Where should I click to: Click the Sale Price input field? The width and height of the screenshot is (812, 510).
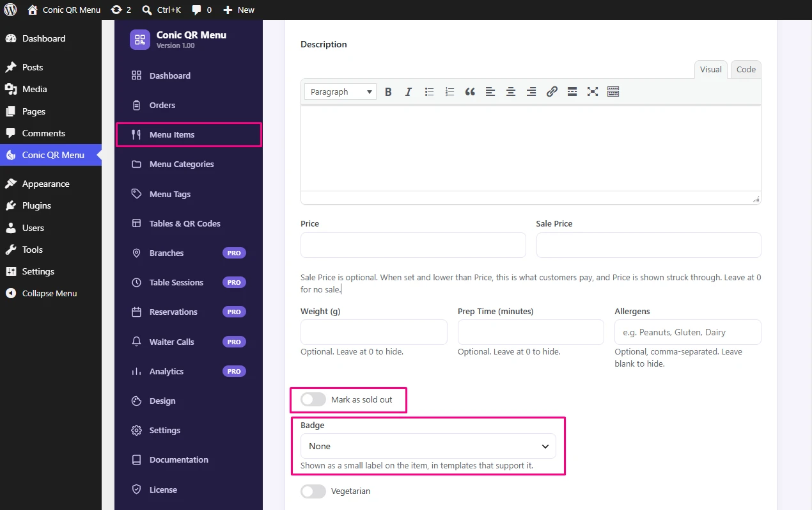[x=648, y=245]
